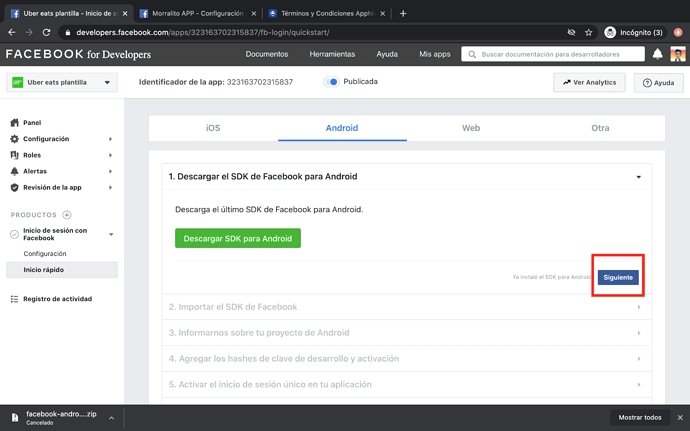This screenshot has width=690, height=431.
Task: Click the add product plus icon
Action: click(67, 215)
